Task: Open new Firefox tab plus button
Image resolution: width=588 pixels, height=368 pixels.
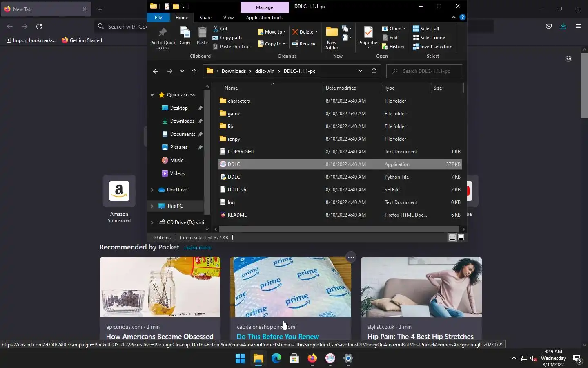Action: point(100,9)
